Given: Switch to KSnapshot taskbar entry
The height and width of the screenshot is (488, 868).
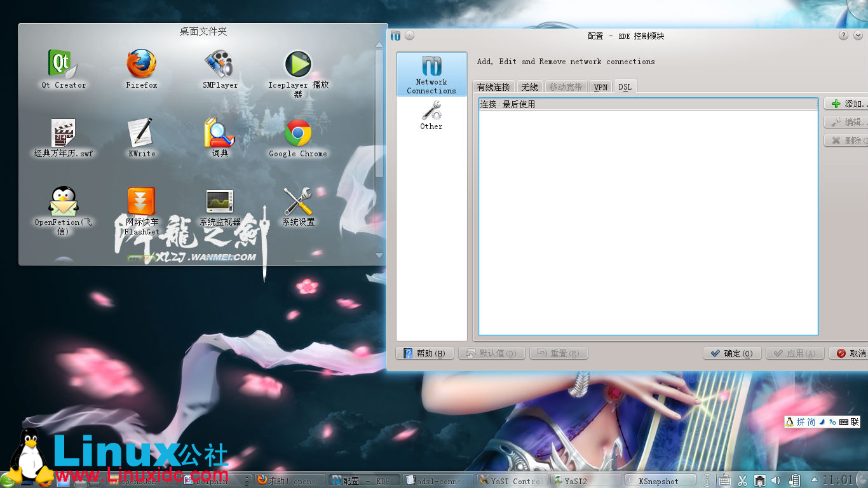Looking at the screenshot, I should click(x=660, y=481).
